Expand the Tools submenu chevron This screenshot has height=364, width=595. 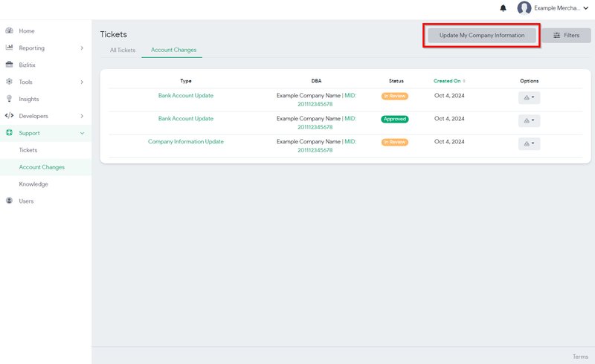tap(82, 82)
